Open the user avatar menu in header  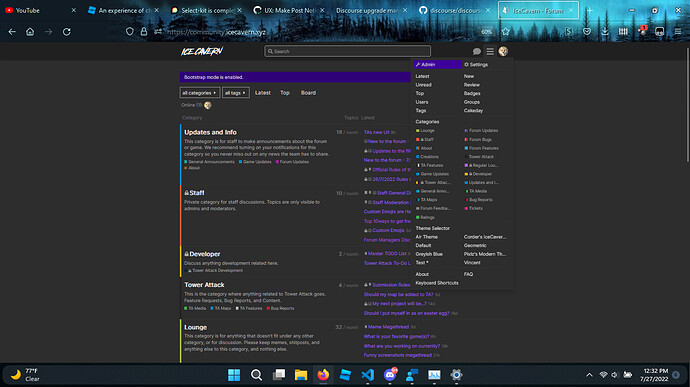[x=503, y=52]
